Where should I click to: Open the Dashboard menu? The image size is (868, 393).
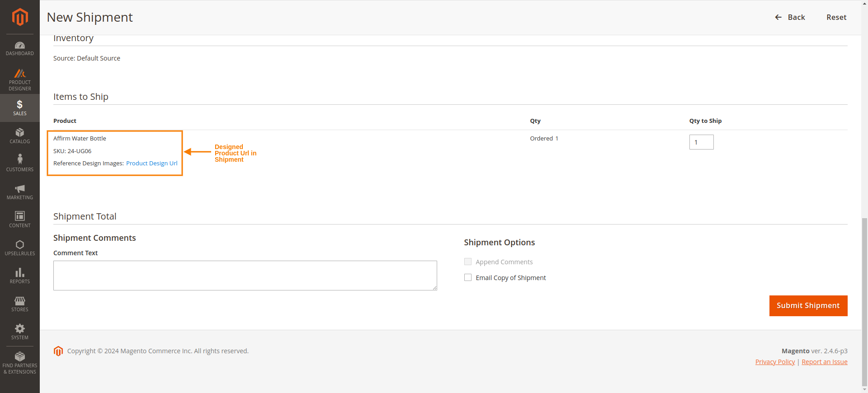tap(20, 48)
